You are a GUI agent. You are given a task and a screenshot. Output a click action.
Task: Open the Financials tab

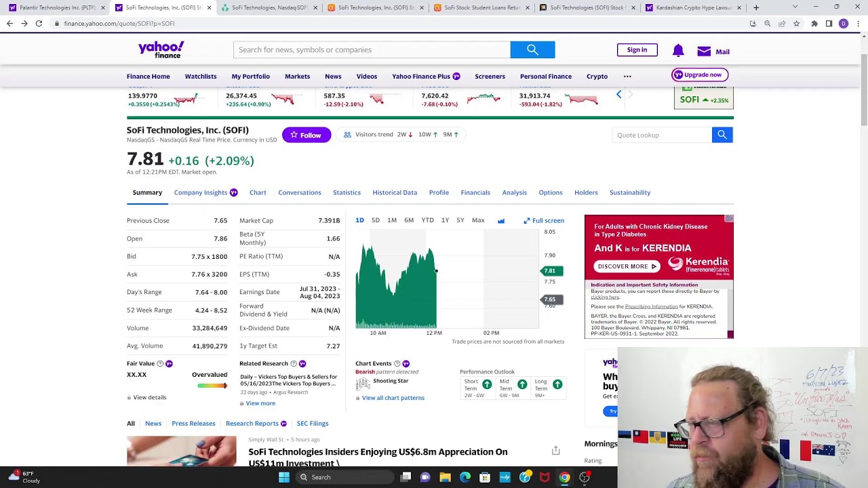click(x=475, y=192)
